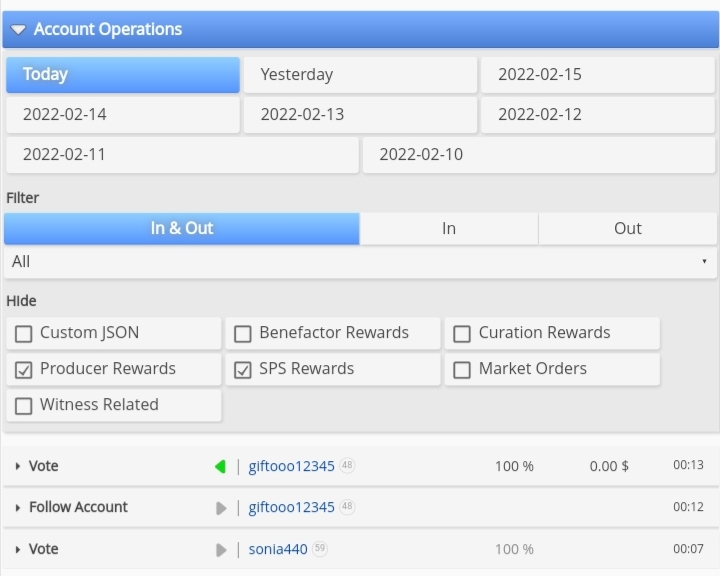Open the All operation type dropdown
This screenshot has height=576, width=720.
point(360,262)
